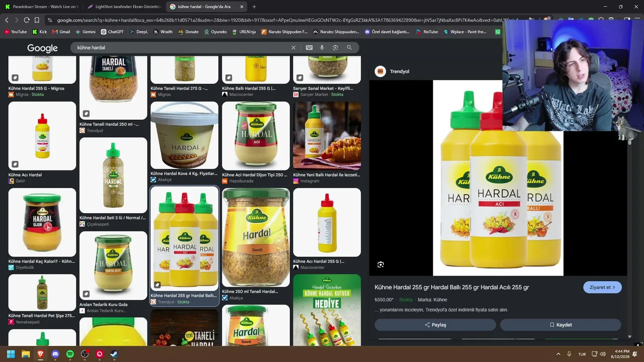Click the TUR keyboard language indicator

point(582,354)
